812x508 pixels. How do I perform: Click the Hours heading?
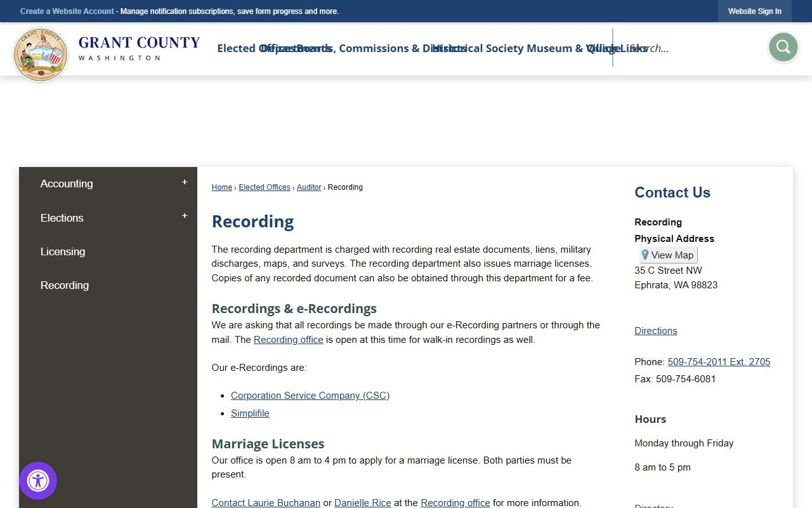[650, 419]
